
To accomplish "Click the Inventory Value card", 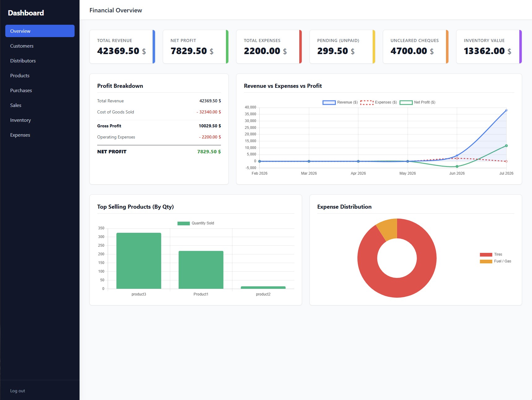I will (x=489, y=47).
